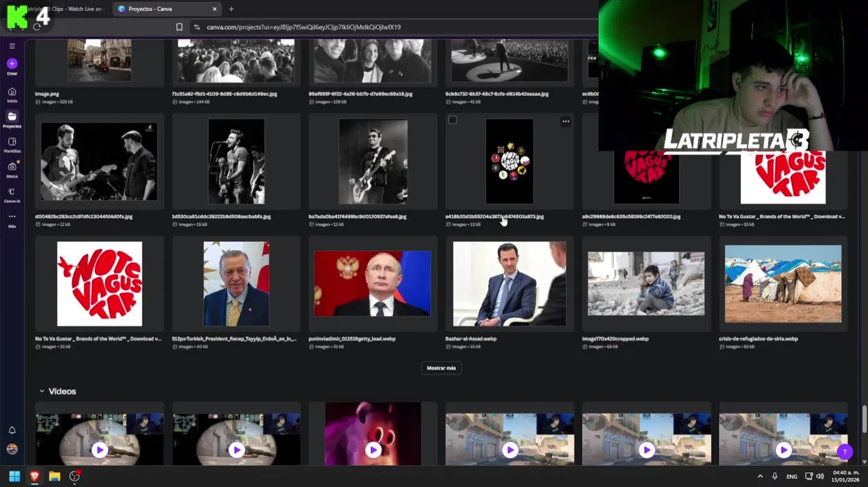Image resolution: width=868 pixels, height=487 pixels.
Task: Open ba7ada0b guitarist with sunglasses photo
Action: click(x=373, y=162)
